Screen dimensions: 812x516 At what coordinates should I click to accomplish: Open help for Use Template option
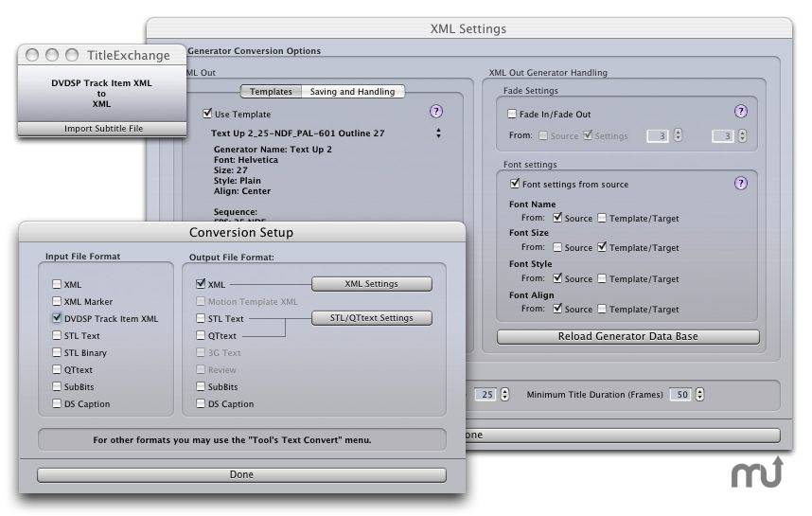436,112
